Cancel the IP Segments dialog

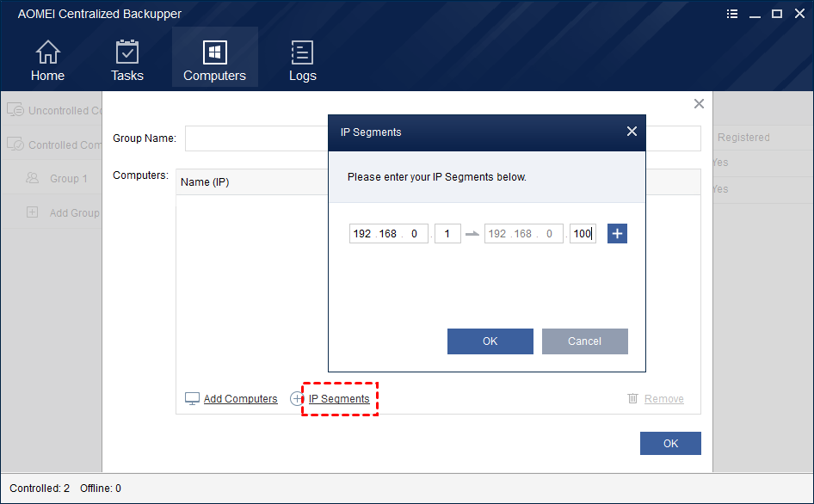coord(584,341)
